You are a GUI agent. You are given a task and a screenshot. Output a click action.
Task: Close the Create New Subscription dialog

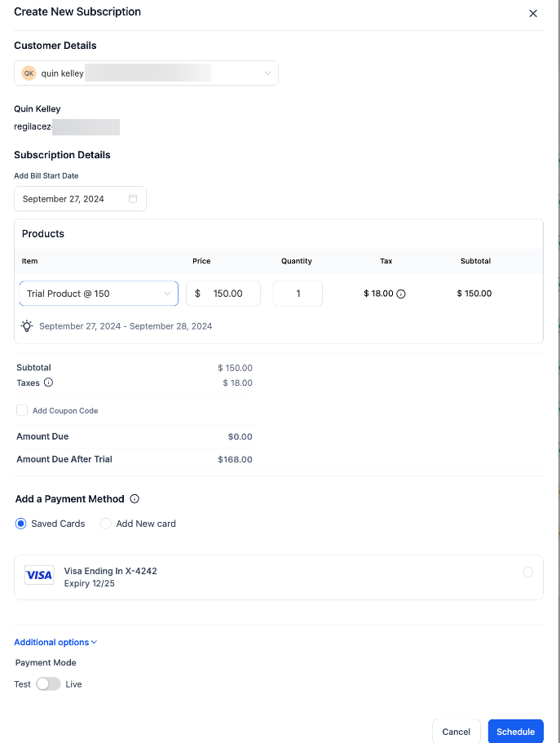533,14
